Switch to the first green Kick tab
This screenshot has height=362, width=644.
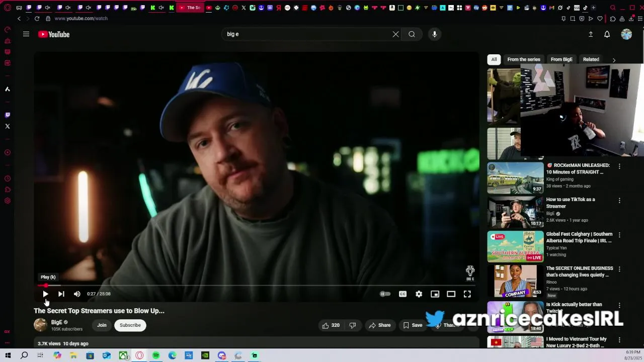(x=153, y=8)
